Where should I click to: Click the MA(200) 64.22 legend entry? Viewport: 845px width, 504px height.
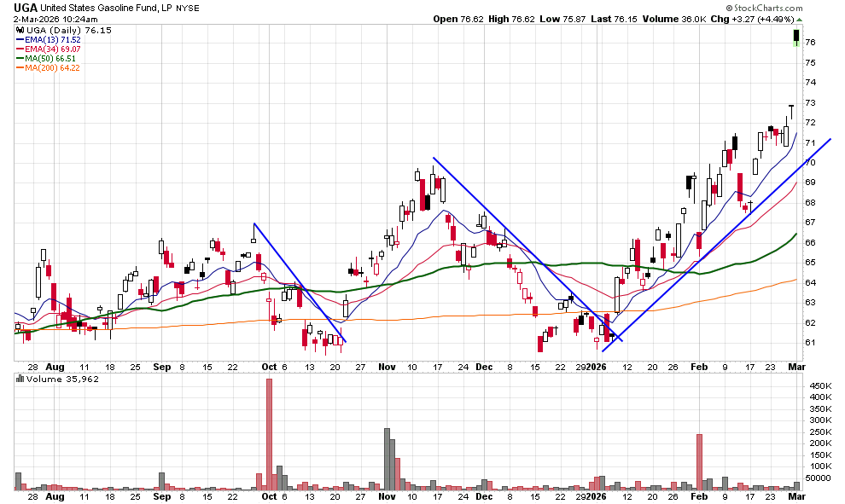point(48,68)
